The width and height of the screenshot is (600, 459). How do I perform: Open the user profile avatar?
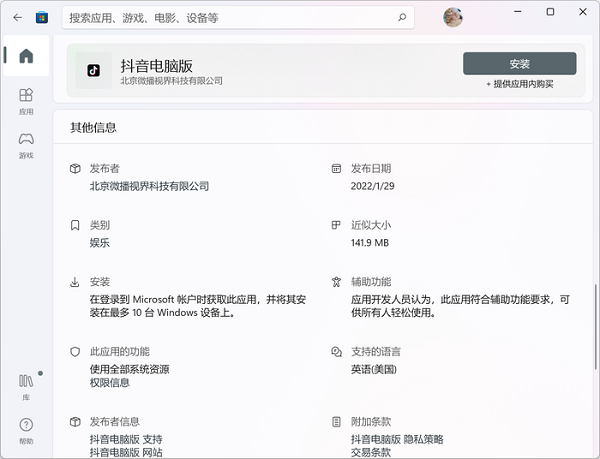click(453, 17)
